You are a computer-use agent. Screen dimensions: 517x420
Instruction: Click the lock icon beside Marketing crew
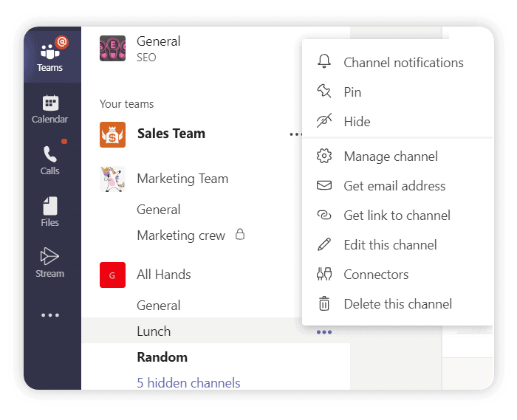(x=240, y=235)
